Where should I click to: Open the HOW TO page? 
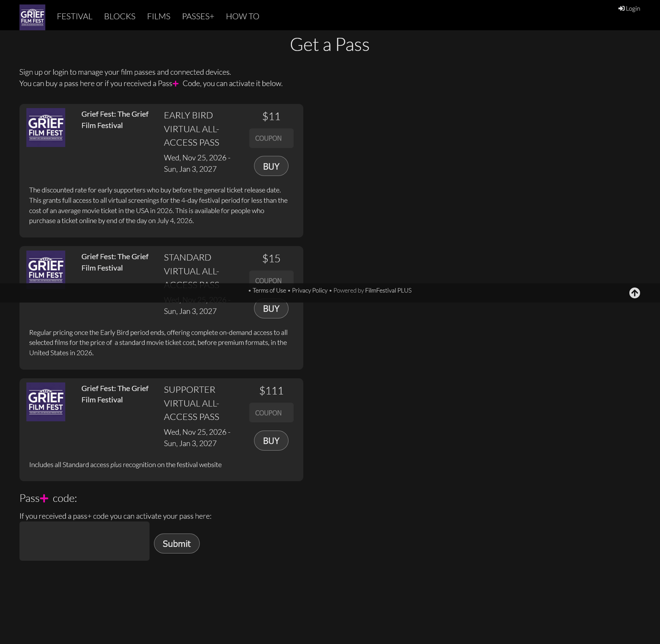coord(242,17)
